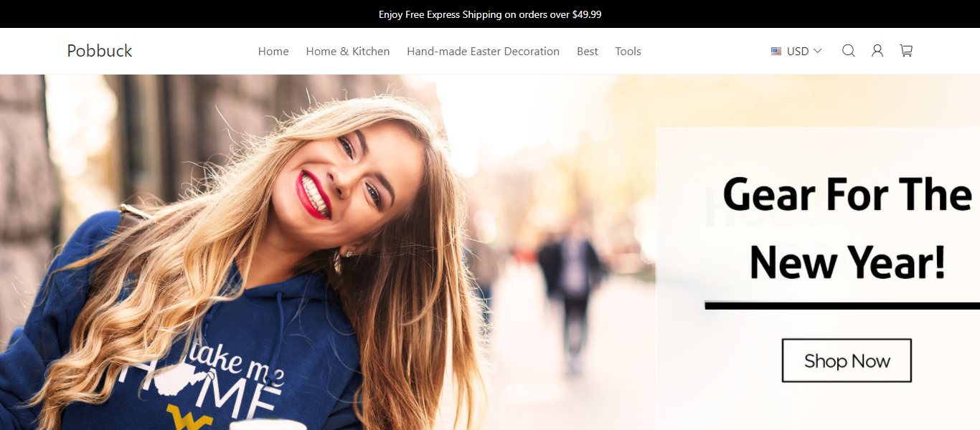The width and height of the screenshot is (980, 430).
Task: Open the Best menu item
Action: [588, 52]
